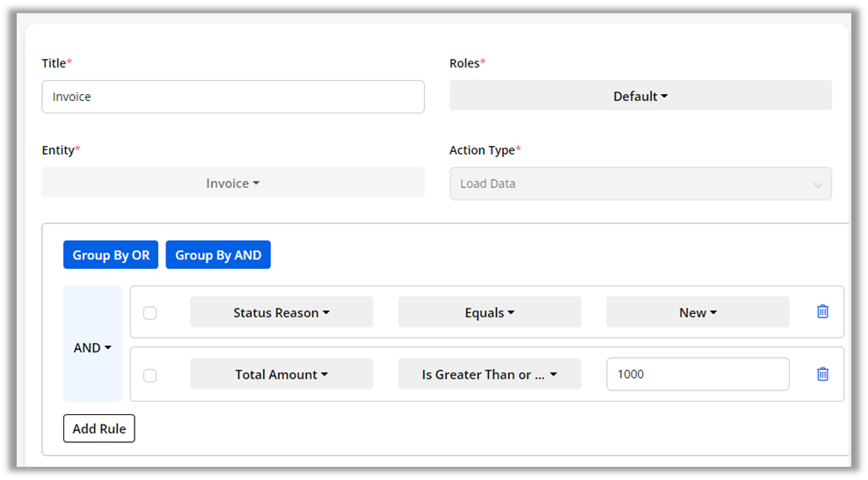The height and width of the screenshot is (480, 868).
Task: Click the Roles field label
Action: point(464,63)
